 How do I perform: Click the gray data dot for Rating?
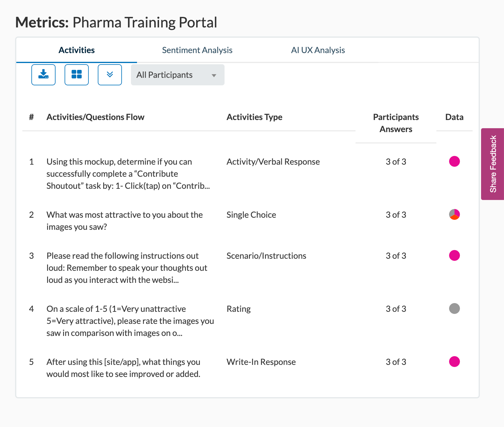click(455, 308)
